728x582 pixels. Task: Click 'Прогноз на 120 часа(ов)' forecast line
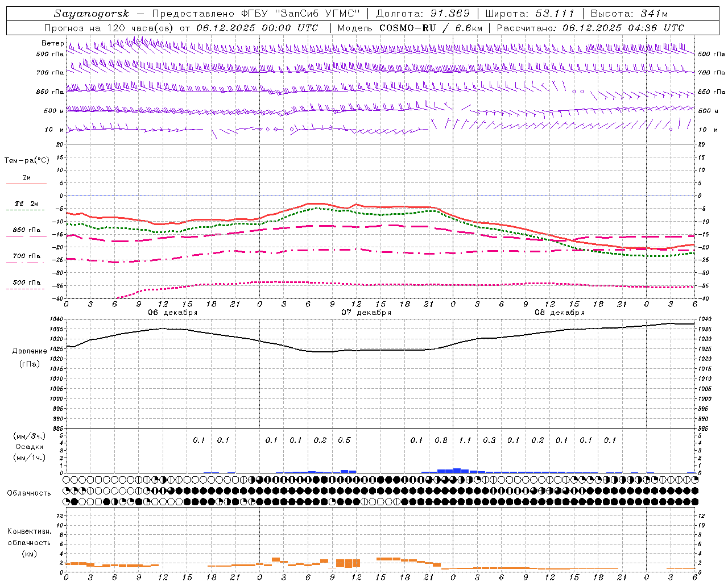[x=182, y=28]
